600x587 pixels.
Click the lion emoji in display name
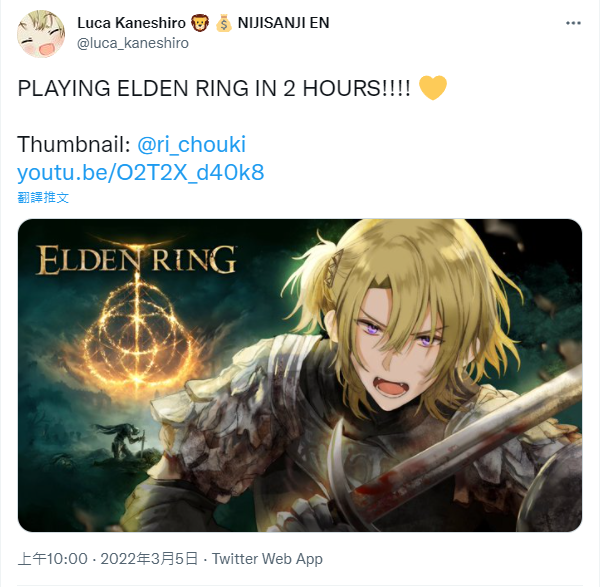(x=200, y=23)
